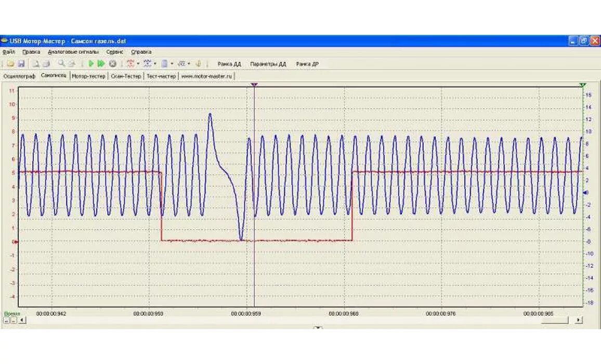This screenshot has width=601, height=364.
Task: Restore down the USB Мотор-Мастер window
Action: [x=584, y=41]
